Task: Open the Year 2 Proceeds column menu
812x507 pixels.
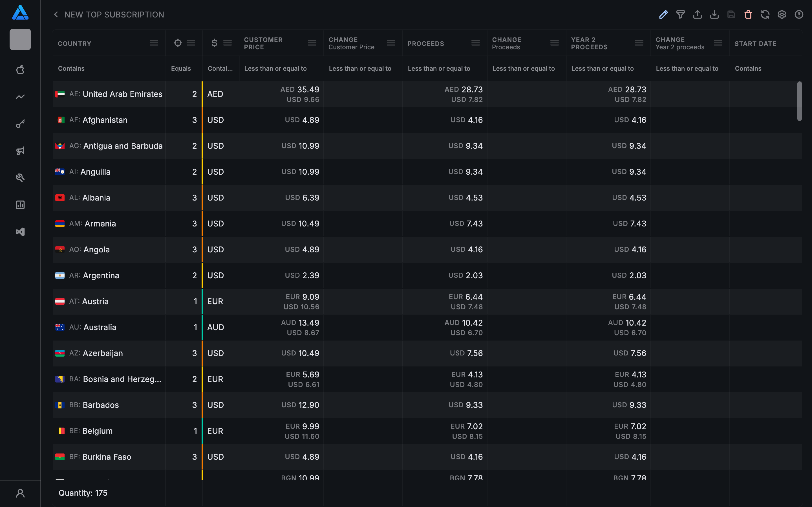Action: [x=639, y=43]
